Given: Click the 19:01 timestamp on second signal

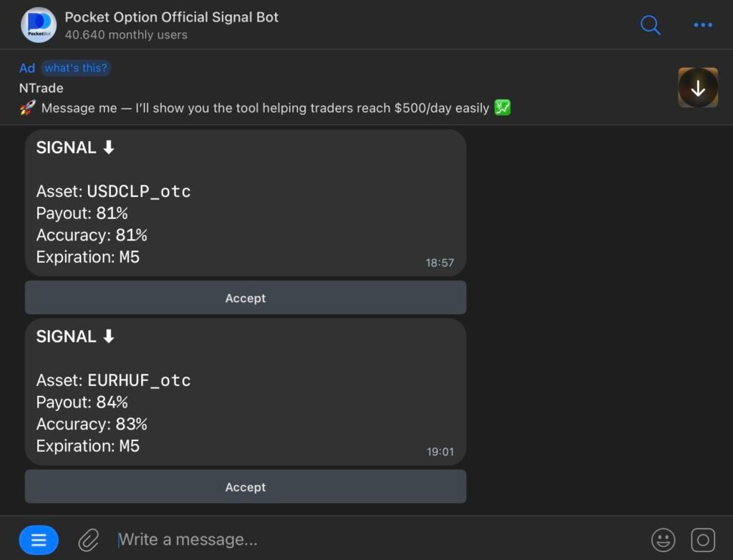Looking at the screenshot, I should tap(440, 452).
